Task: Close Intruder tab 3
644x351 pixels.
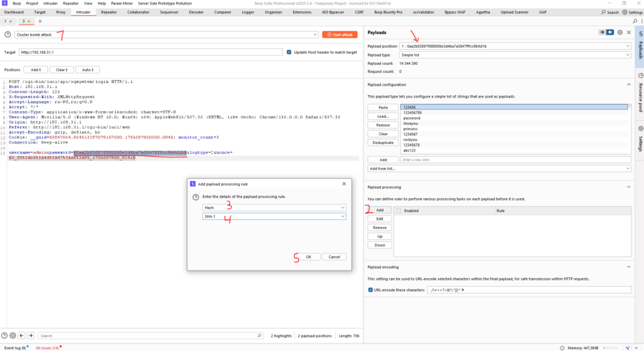Action: pyautogui.click(x=29, y=21)
